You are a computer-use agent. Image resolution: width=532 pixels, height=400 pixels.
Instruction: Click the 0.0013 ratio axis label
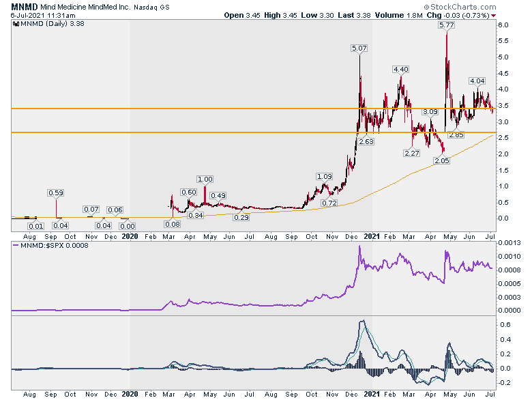pyautogui.click(x=509, y=243)
